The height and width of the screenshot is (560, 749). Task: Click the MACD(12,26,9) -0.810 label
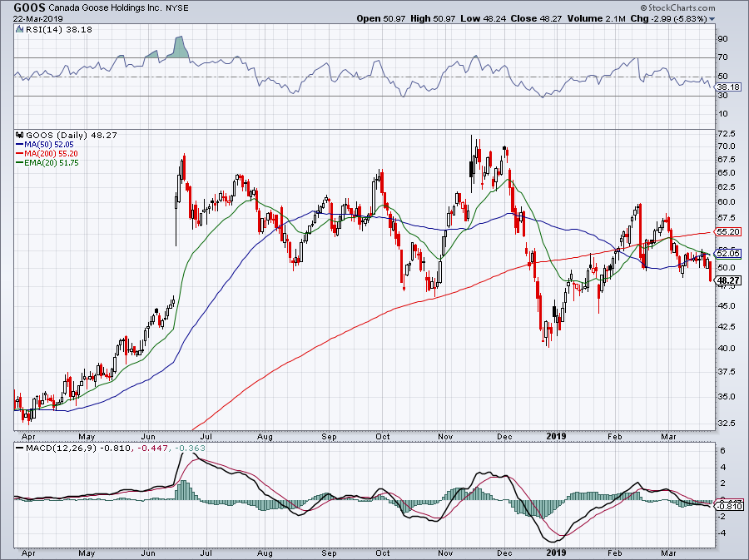[x=77, y=448]
